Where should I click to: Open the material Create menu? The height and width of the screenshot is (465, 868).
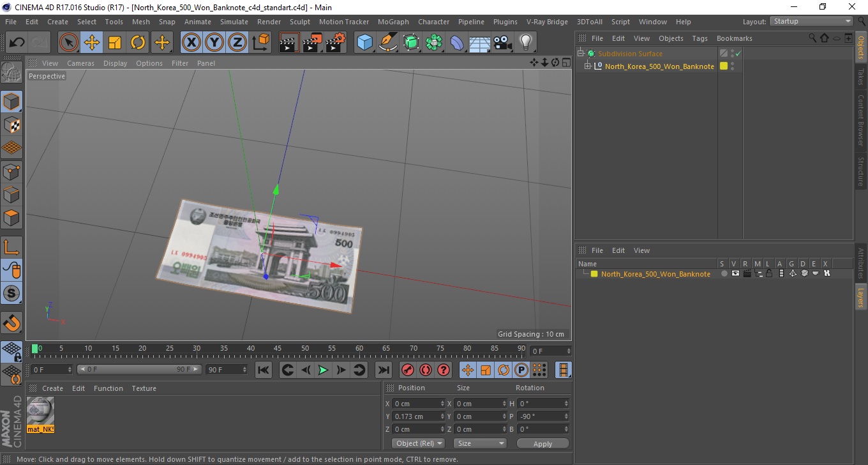[x=52, y=388]
